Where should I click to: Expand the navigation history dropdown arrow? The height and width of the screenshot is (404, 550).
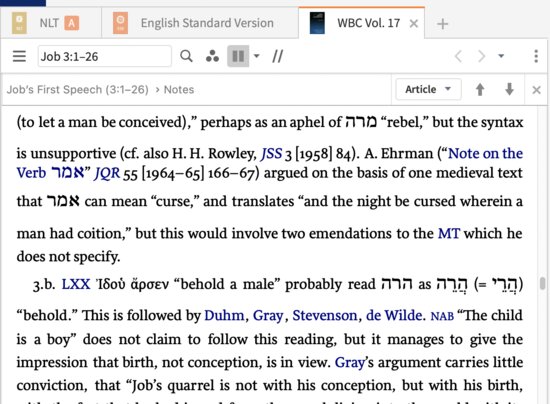501,56
